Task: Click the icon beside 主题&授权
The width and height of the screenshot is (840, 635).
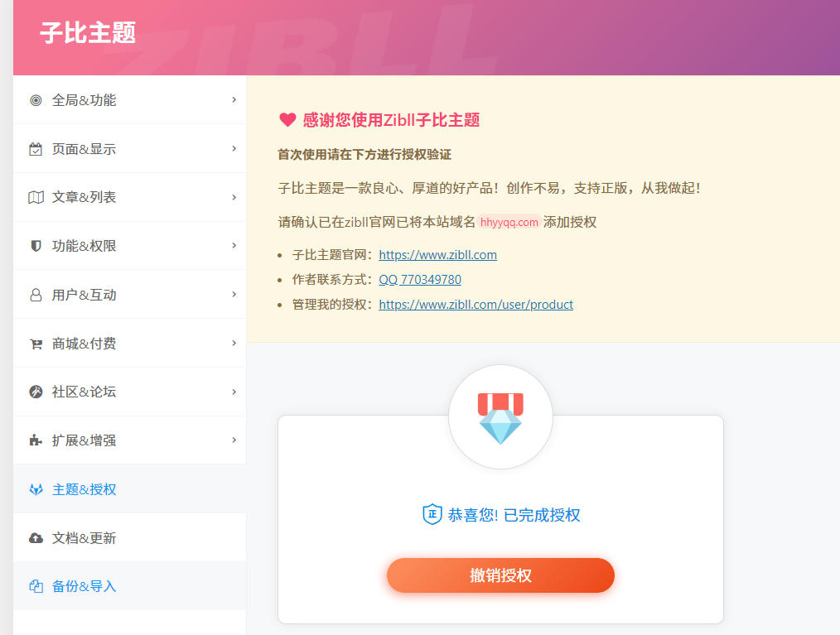Action: [36, 488]
